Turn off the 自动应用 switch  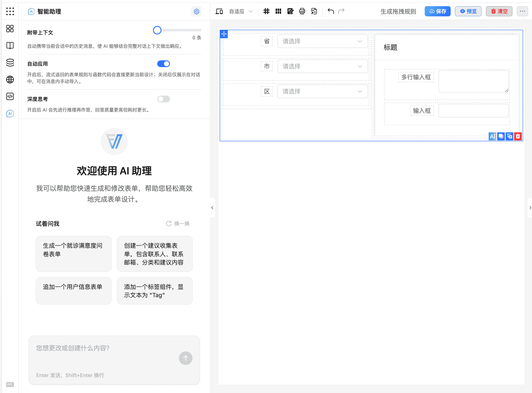[163, 64]
